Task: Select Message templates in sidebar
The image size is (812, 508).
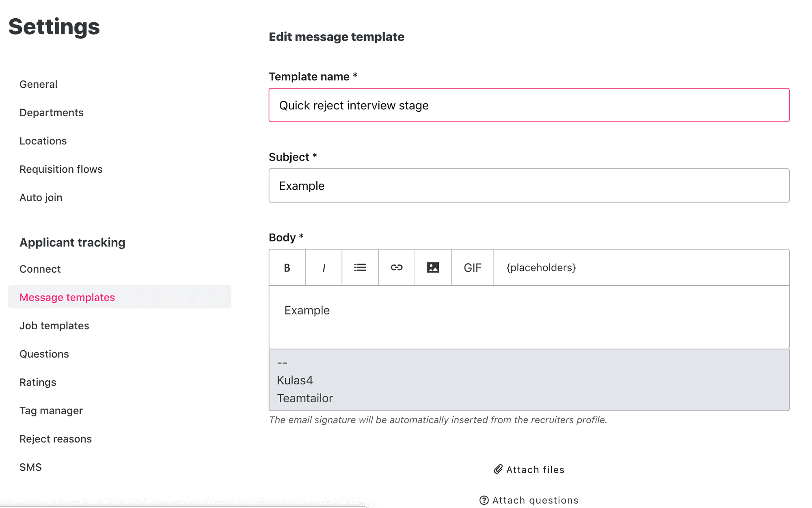Action: point(120,297)
